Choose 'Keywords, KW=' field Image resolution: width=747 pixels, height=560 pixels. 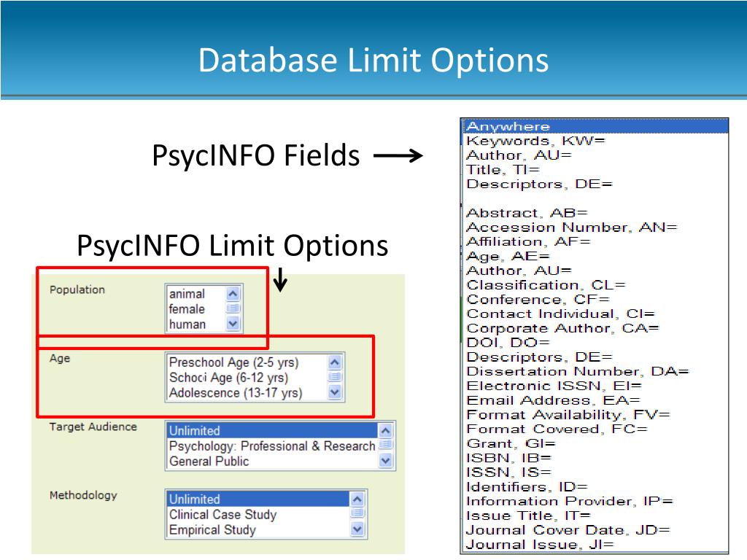pyautogui.click(x=535, y=141)
